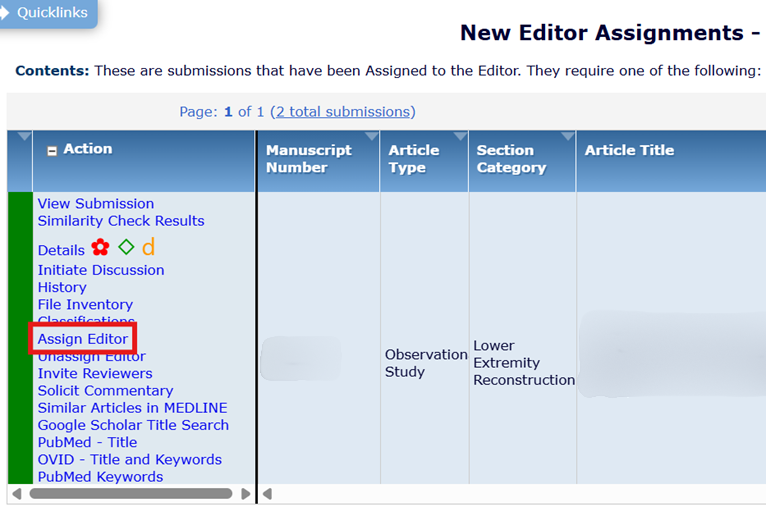Collapse the Action column minus icon
This screenshot has width=766, height=507.
(52, 150)
